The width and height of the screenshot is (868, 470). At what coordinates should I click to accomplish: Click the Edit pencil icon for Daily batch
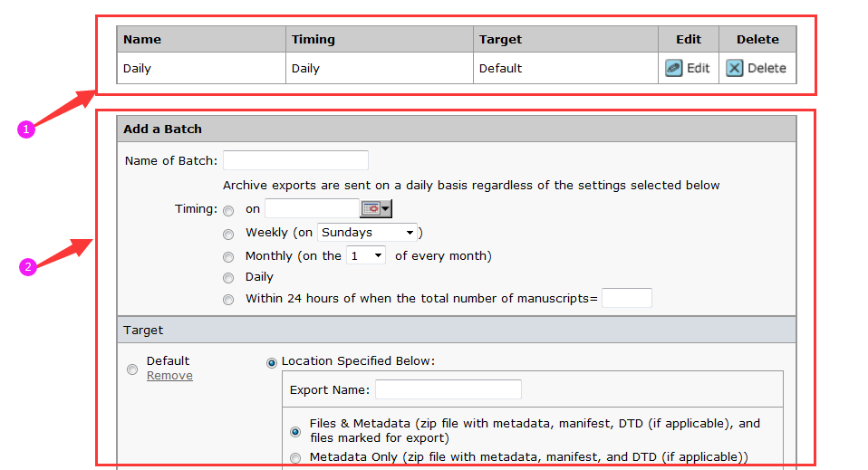pyautogui.click(x=674, y=68)
